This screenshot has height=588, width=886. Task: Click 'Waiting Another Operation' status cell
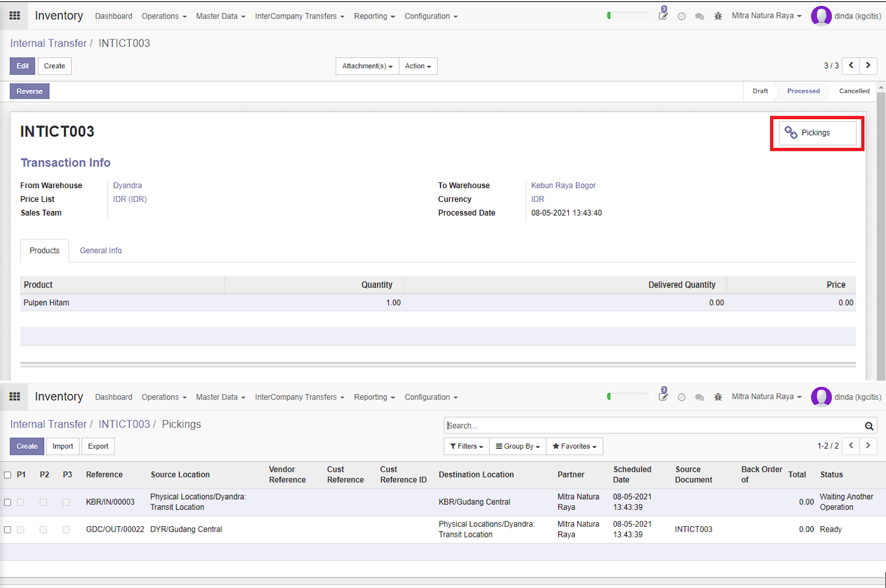(847, 502)
